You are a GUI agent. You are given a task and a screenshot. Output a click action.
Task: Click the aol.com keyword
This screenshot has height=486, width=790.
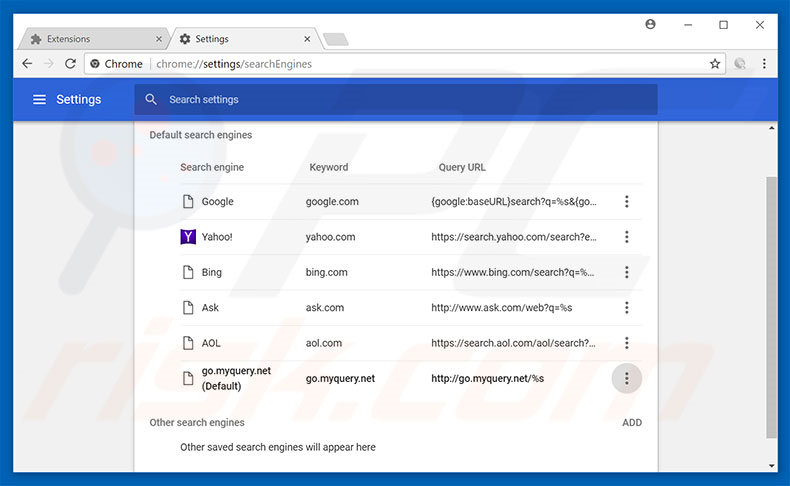pos(323,343)
